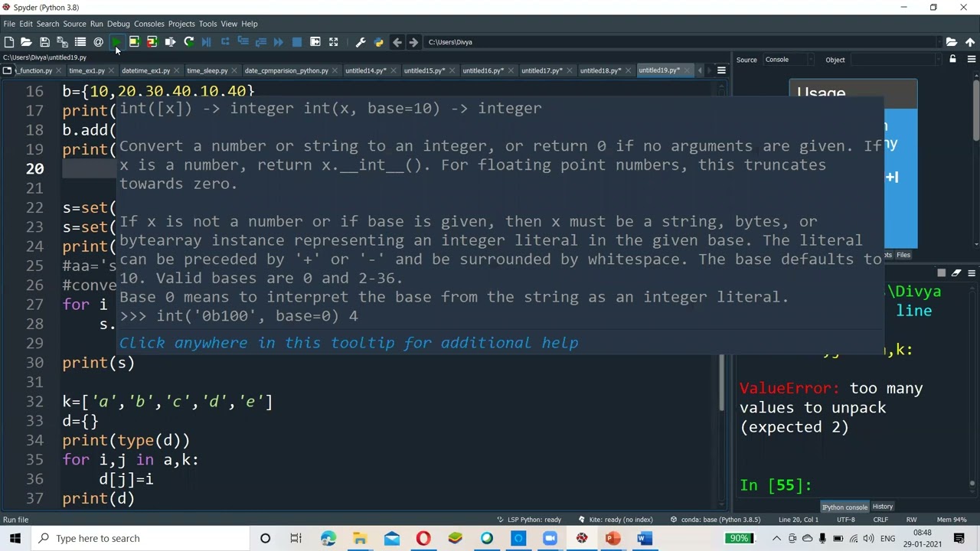The width and height of the screenshot is (980, 551).
Task: Run selection or current line icon
Action: coord(170,42)
